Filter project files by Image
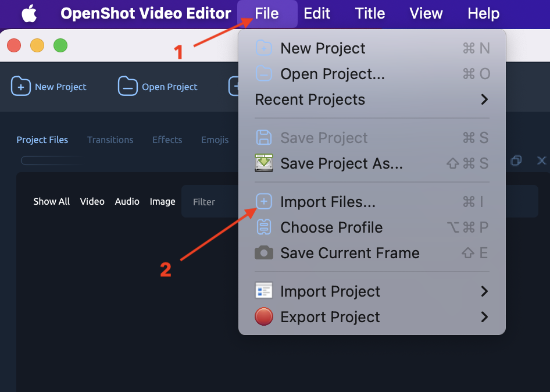 pyautogui.click(x=162, y=201)
